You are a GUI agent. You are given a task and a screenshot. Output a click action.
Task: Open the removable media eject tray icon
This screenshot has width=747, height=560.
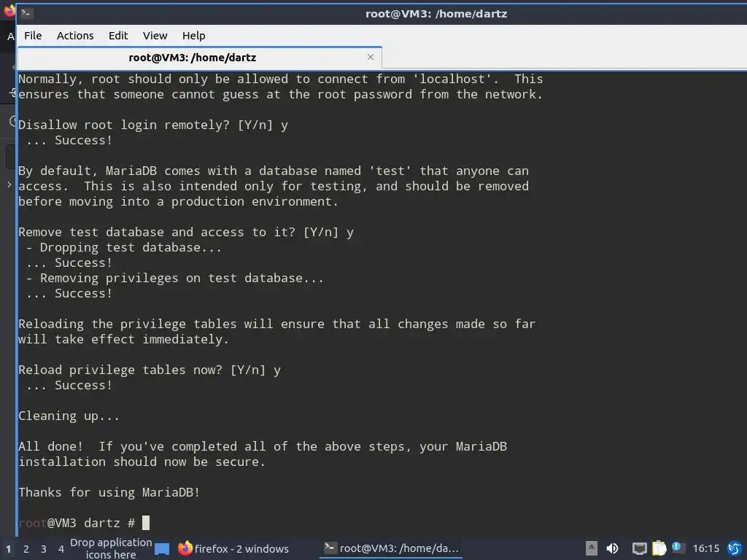(591, 548)
